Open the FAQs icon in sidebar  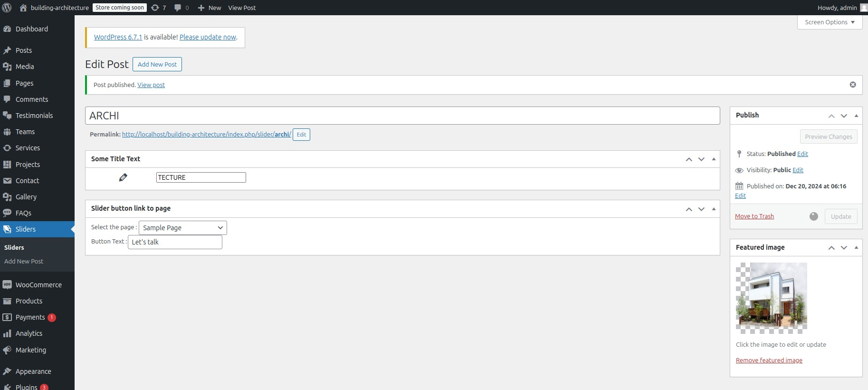tap(7, 213)
